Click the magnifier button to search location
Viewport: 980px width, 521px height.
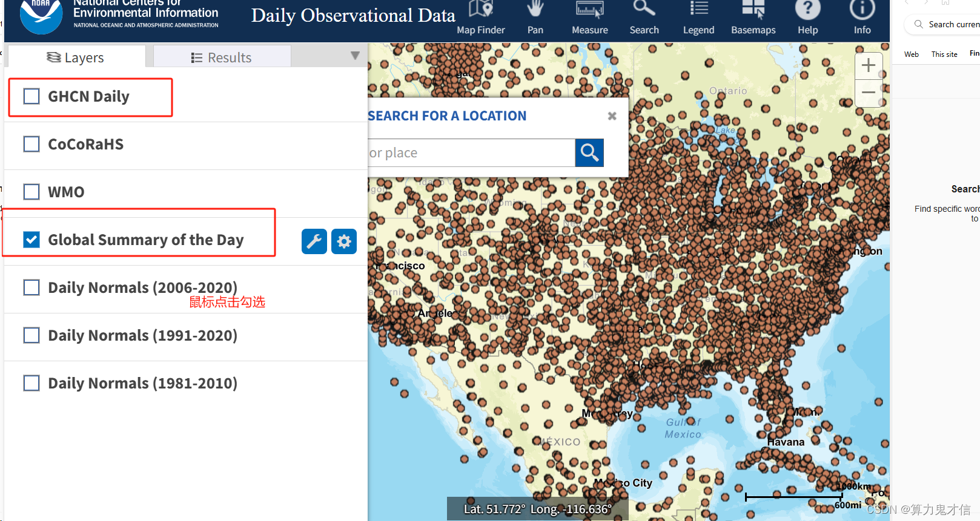589,152
